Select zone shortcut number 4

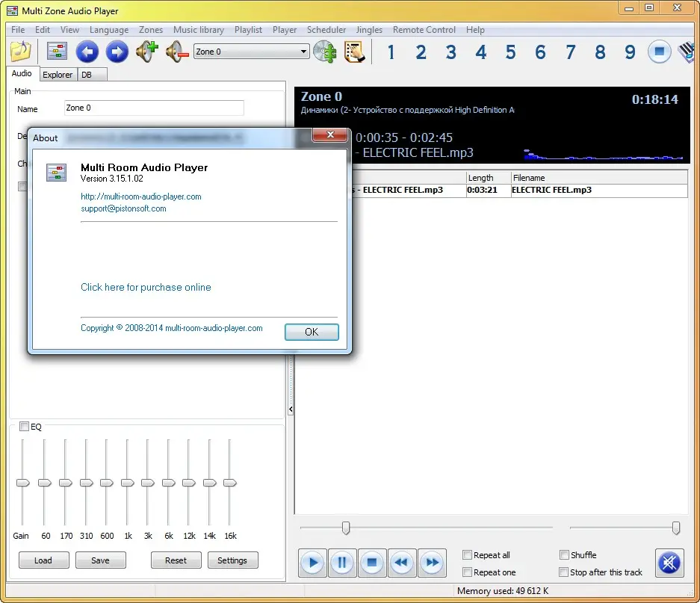[x=481, y=52]
